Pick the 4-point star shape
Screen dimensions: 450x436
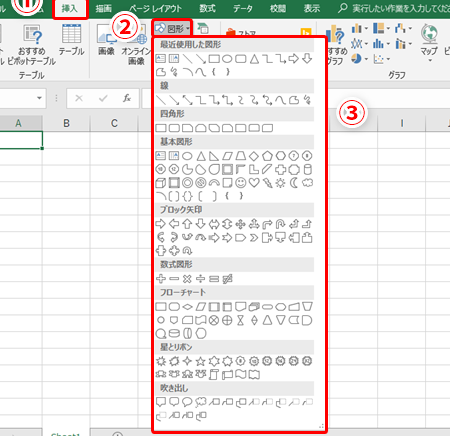click(187, 361)
